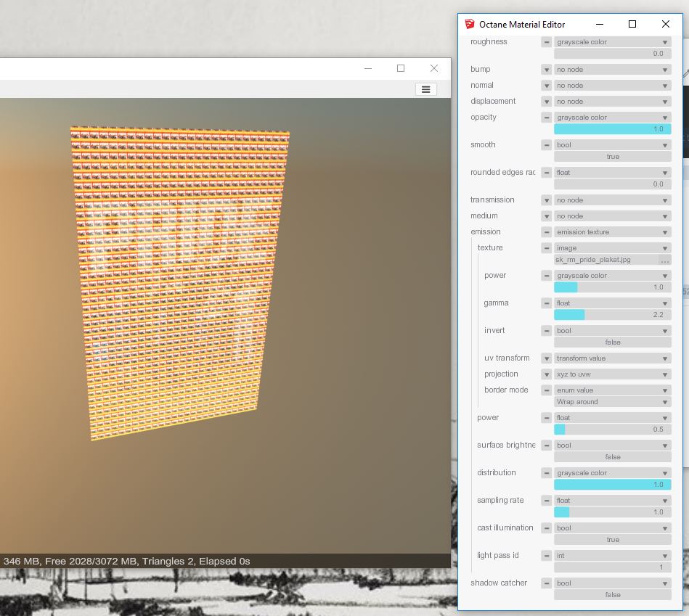689x616 pixels.
Task: Click the Octane Material Editor app icon
Action: pos(469,24)
